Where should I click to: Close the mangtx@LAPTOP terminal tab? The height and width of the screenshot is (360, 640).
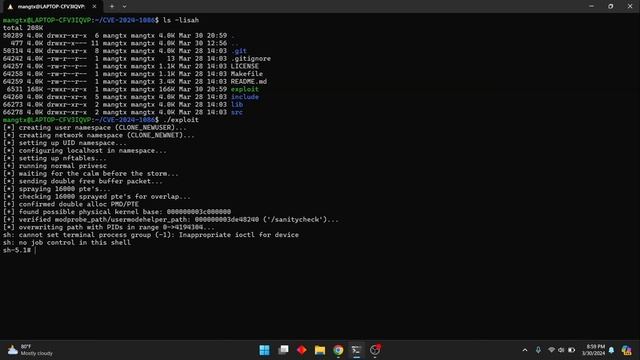click(94, 7)
